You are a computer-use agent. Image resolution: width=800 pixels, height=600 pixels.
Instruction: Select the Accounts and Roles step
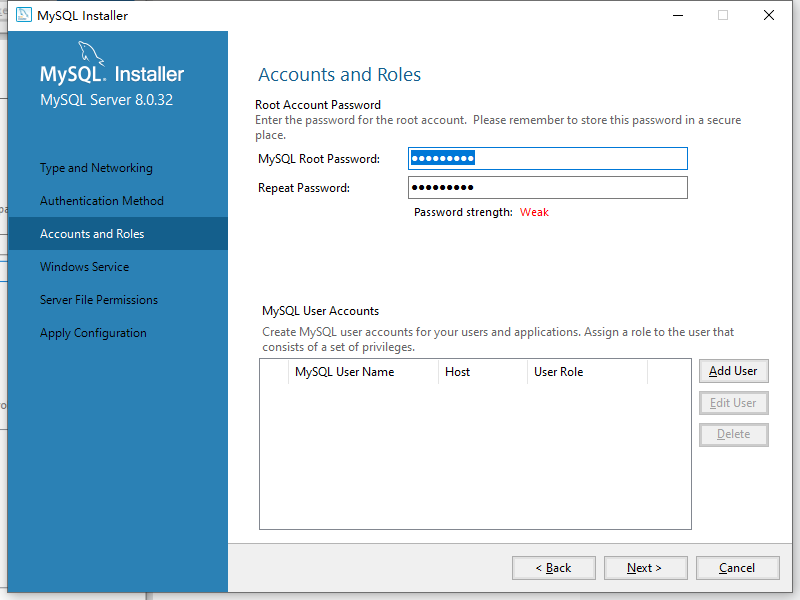[118, 234]
